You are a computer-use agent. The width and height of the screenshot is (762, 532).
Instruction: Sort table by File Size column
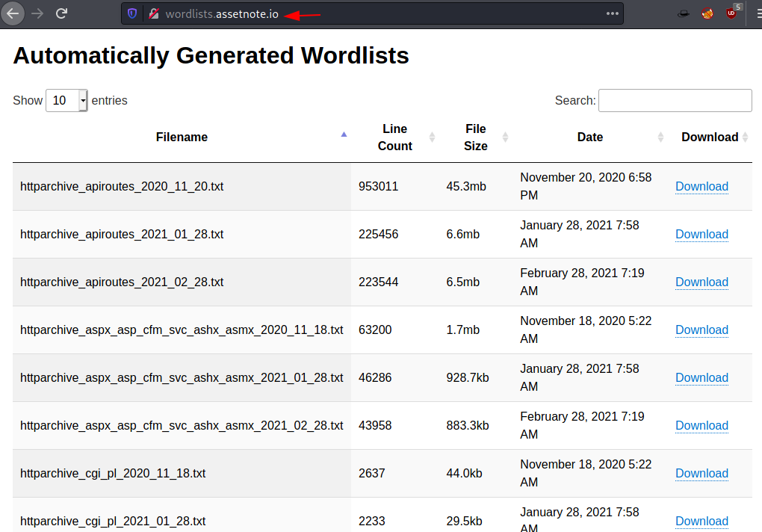point(475,137)
